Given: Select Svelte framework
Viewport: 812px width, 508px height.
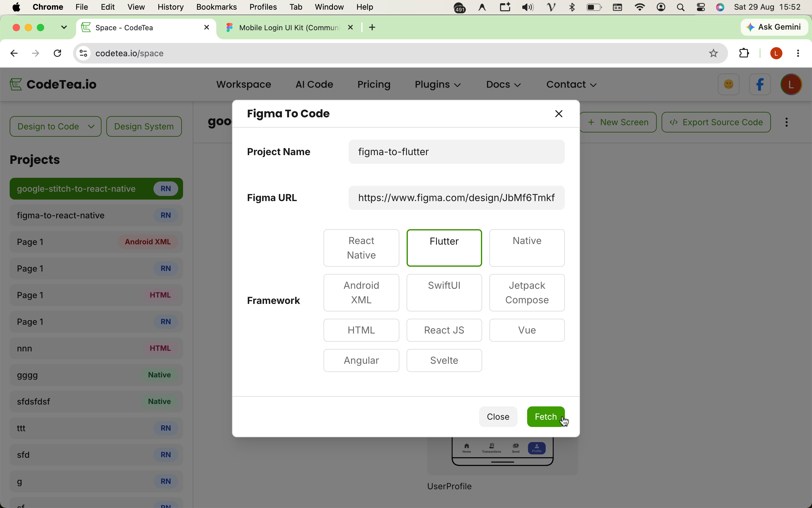Looking at the screenshot, I should (x=444, y=360).
